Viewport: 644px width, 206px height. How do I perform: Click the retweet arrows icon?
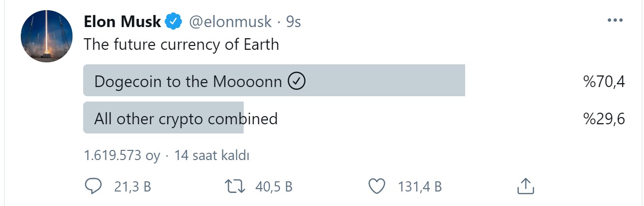[x=235, y=186]
